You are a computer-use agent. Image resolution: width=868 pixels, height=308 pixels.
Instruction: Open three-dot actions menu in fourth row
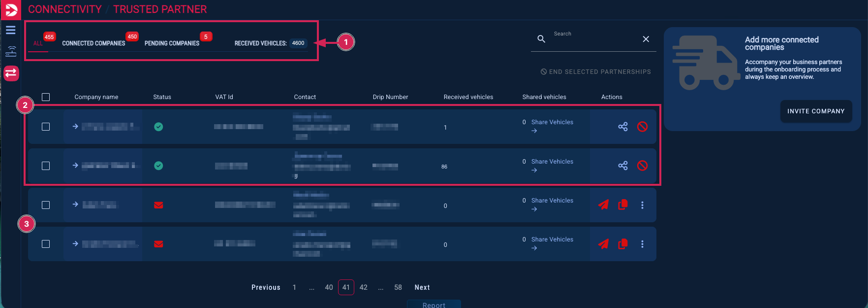642,244
